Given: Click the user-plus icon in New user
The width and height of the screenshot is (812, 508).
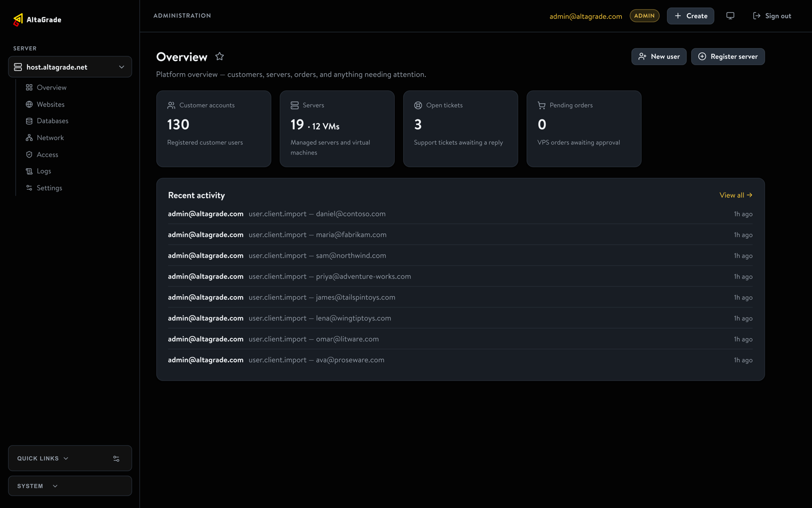Looking at the screenshot, I should pyautogui.click(x=642, y=56).
